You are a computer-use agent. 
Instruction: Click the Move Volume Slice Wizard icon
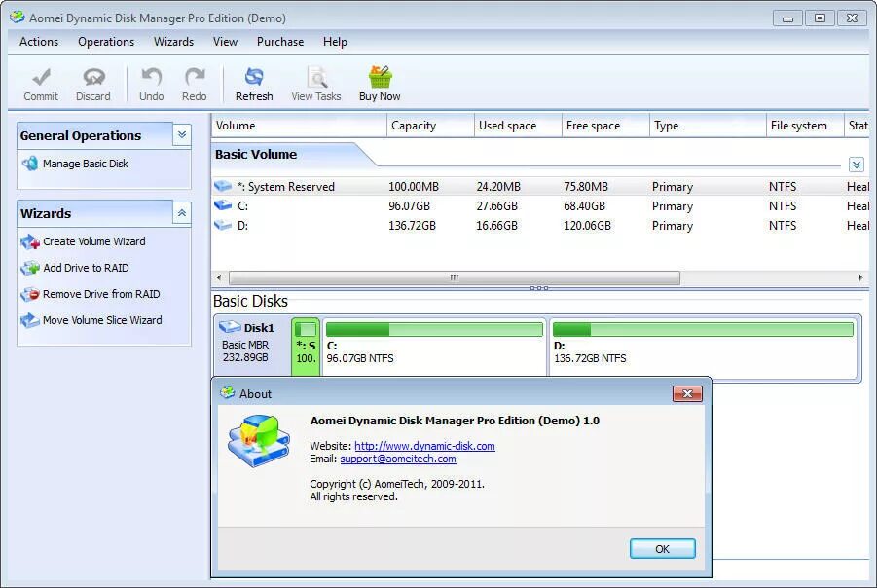(x=29, y=320)
